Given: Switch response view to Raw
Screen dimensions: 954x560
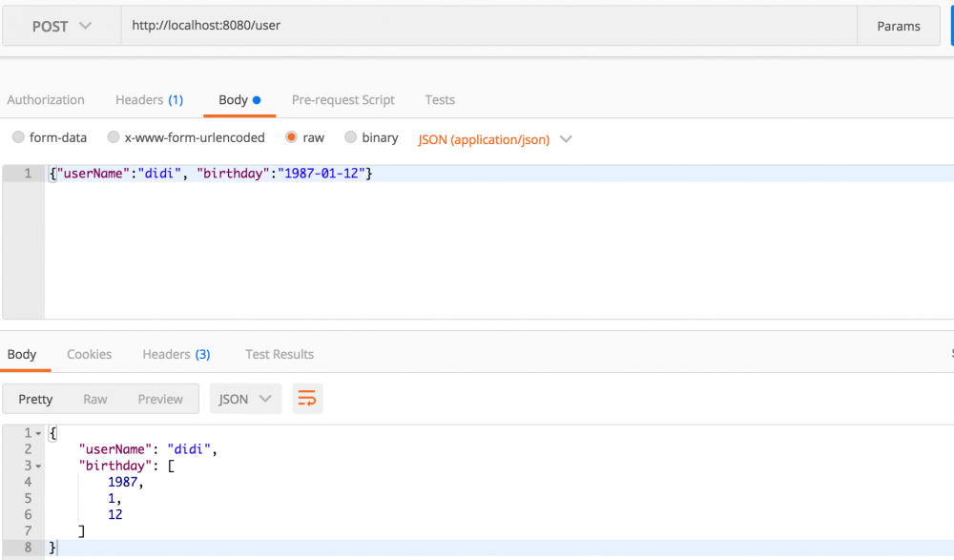Looking at the screenshot, I should (x=94, y=400).
